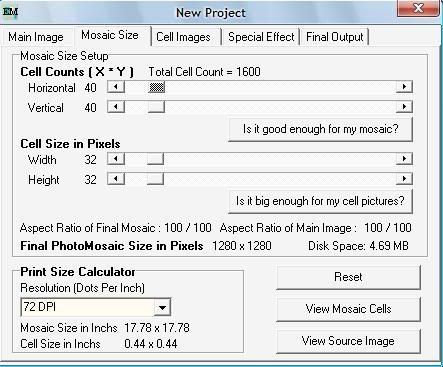Click the View Mosaic Cells button
443x367 pixels.
348,309
